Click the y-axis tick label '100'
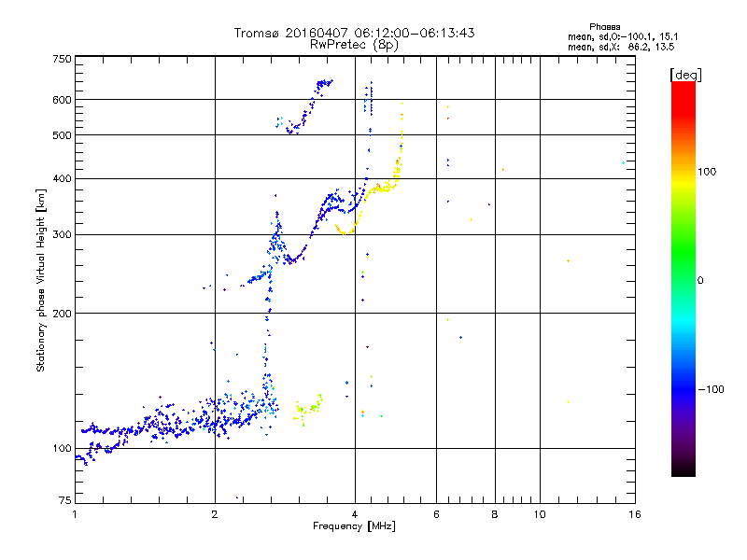 click(62, 449)
